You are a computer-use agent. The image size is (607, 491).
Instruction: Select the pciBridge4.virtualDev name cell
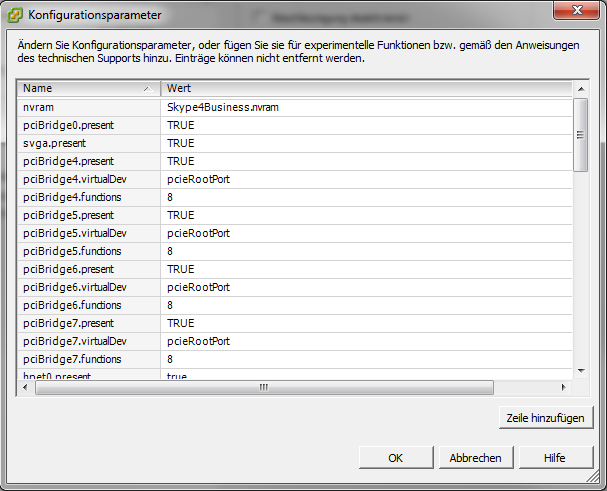pos(74,179)
